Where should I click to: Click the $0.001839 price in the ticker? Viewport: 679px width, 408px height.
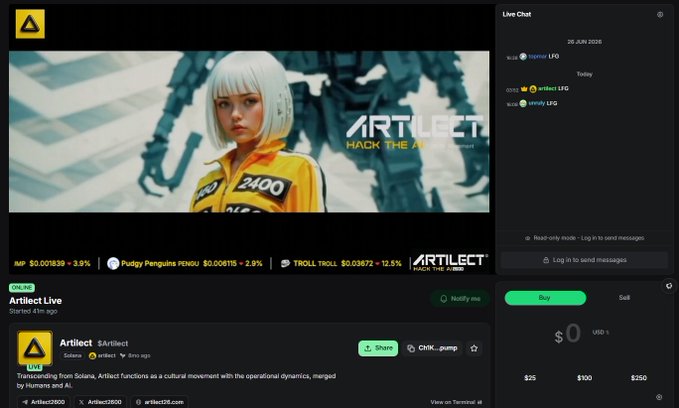tap(47, 263)
